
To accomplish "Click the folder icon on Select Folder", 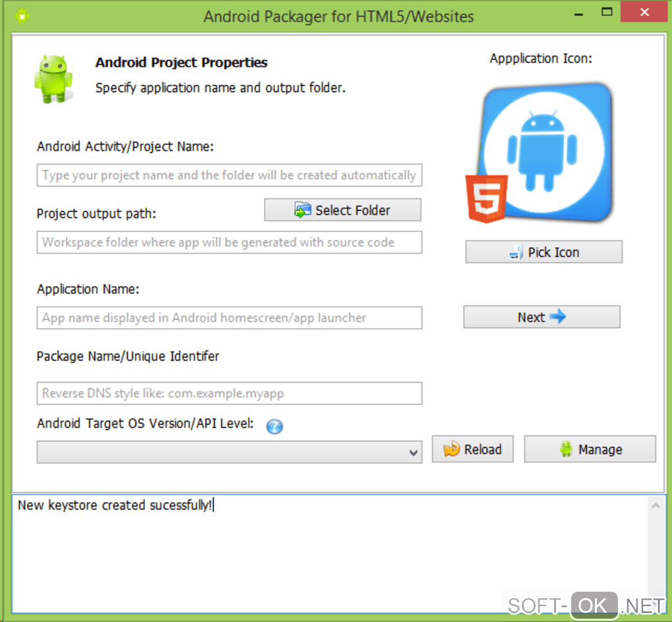I will [302, 210].
